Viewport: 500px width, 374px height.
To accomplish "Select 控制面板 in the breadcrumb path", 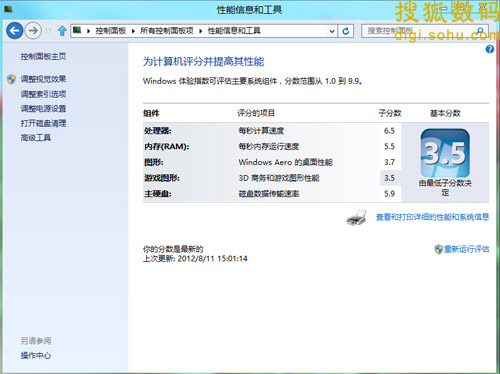I will pyautogui.click(x=111, y=31).
